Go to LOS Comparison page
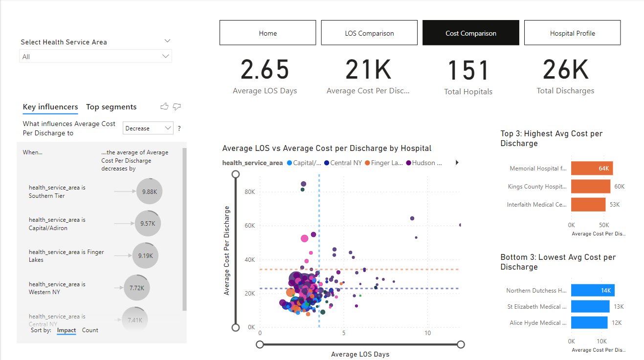Image resolution: width=644 pixels, height=360 pixels. coord(369,33)
